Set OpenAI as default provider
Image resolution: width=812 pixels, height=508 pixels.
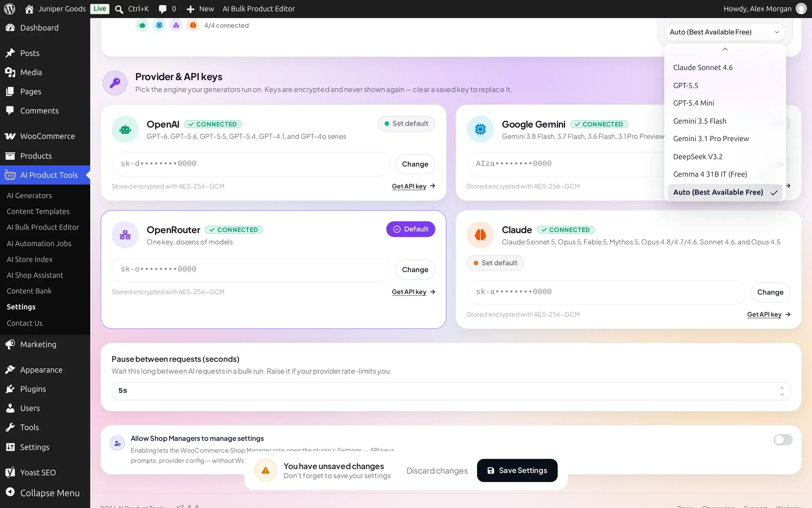(x=406, y=123)
